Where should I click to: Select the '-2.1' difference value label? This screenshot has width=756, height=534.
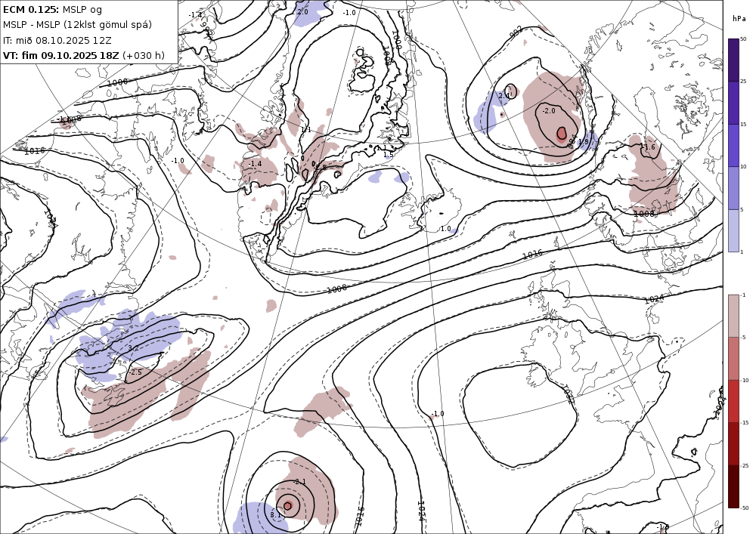(x=299, y=482)
